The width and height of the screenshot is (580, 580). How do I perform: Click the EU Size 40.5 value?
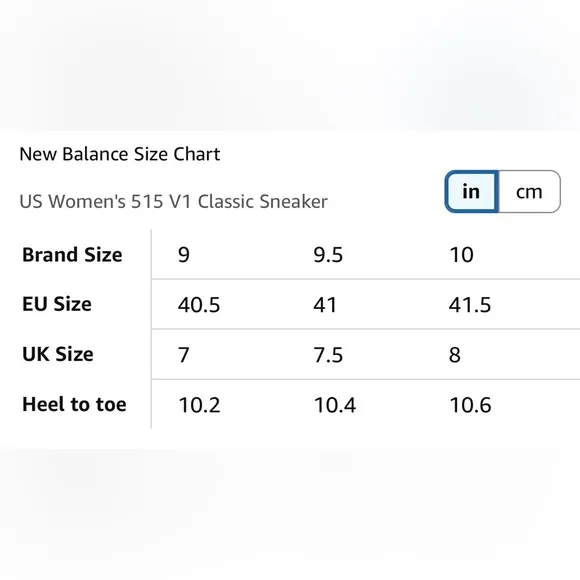pos(199,305)
